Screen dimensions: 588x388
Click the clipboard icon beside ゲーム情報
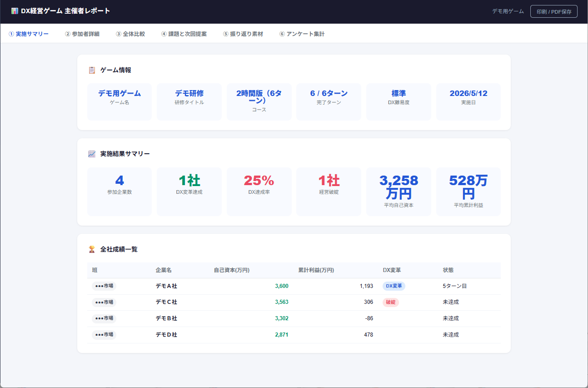pyautogui.click(x=92, y=70)
